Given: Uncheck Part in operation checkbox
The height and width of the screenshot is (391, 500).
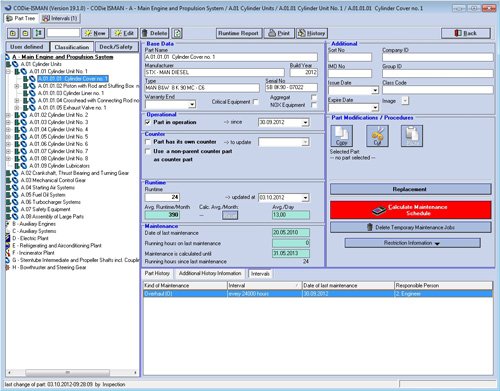Looking at the screenshot, I should pos(148,122).
